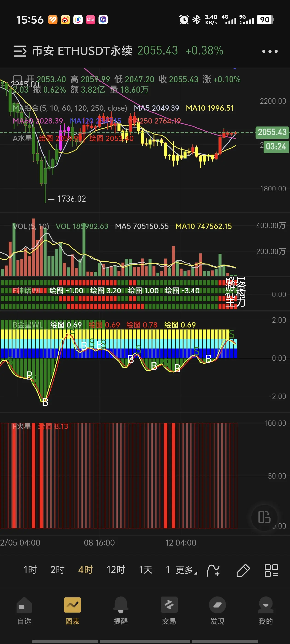Open the 交易 trade tab
Screen dimensions: 290x644
[169, 611]
